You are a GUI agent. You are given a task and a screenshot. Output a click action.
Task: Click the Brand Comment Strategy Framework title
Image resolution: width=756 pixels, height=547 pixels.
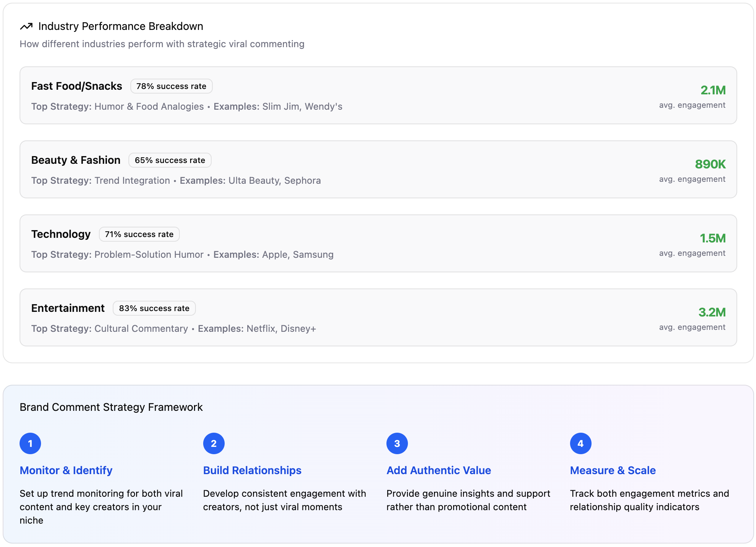click(111, 407)
